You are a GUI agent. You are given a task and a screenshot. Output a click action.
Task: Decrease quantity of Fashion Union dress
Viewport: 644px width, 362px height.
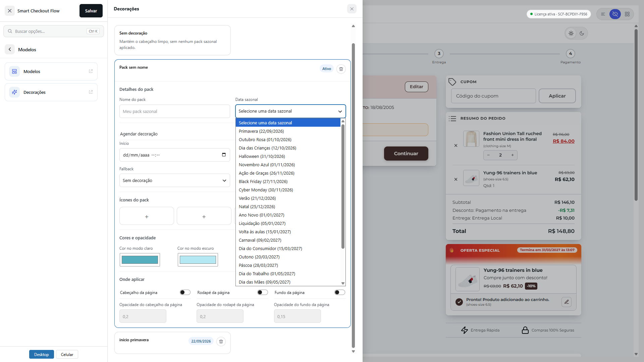pos(488,155)
